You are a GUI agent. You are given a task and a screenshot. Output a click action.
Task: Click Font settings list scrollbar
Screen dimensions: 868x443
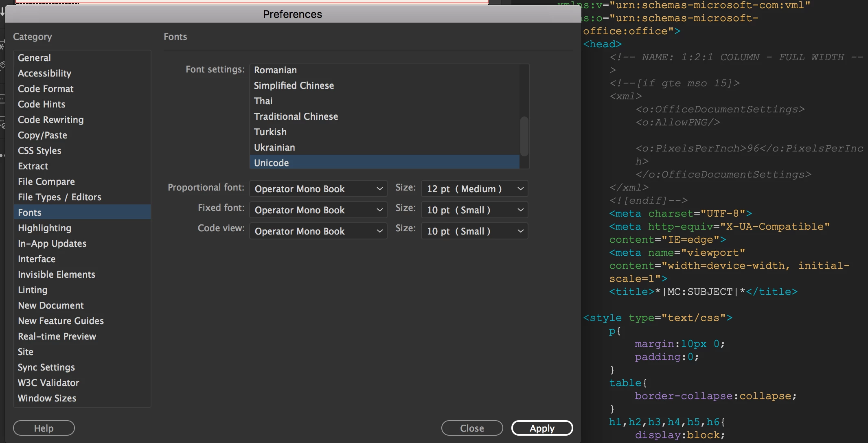(524, 136)
